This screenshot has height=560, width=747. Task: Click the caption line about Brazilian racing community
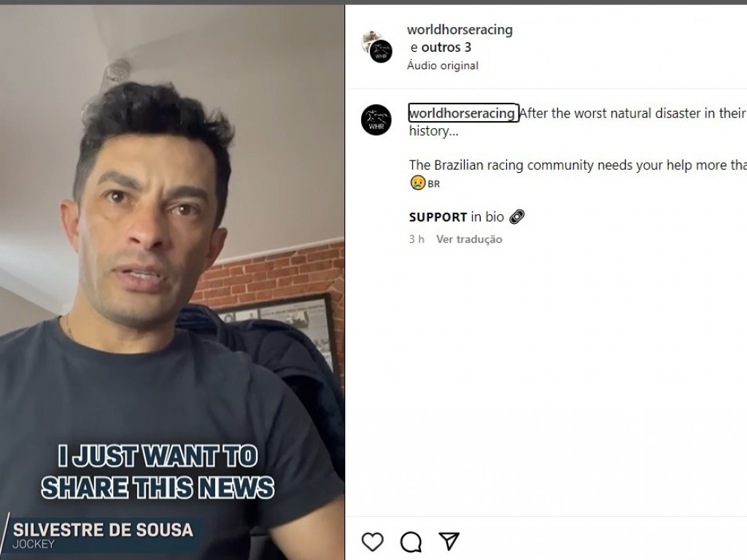[578, 166]
